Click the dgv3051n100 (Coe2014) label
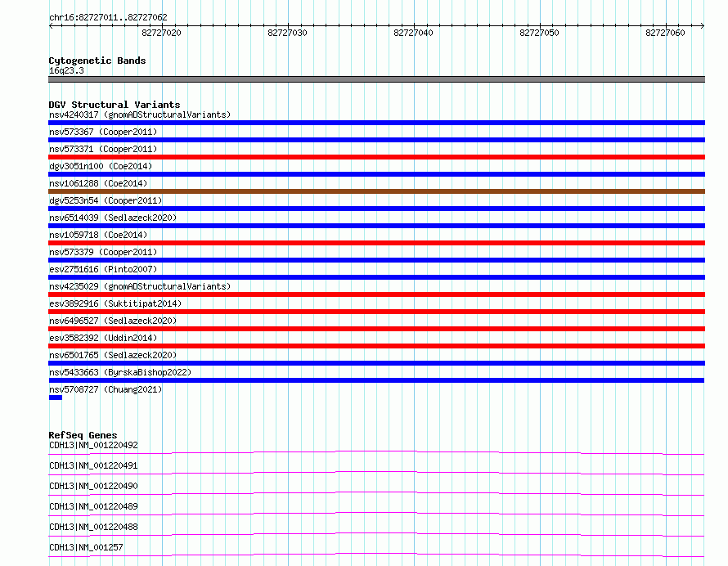Screen dimensions: 728x566 [101, 166]
